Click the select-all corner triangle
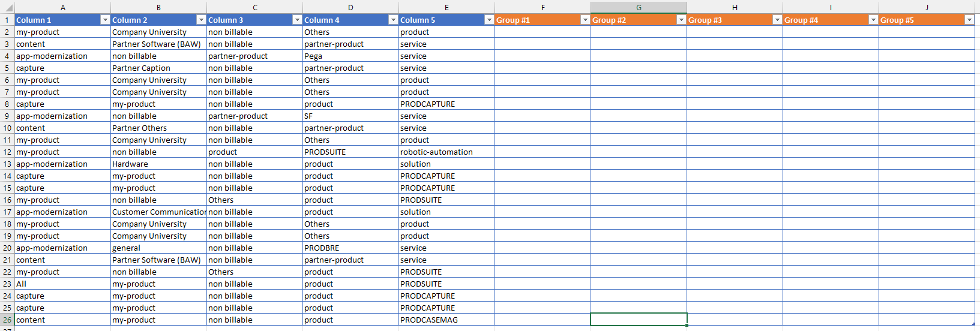980x331 pixels. point(7,7)
